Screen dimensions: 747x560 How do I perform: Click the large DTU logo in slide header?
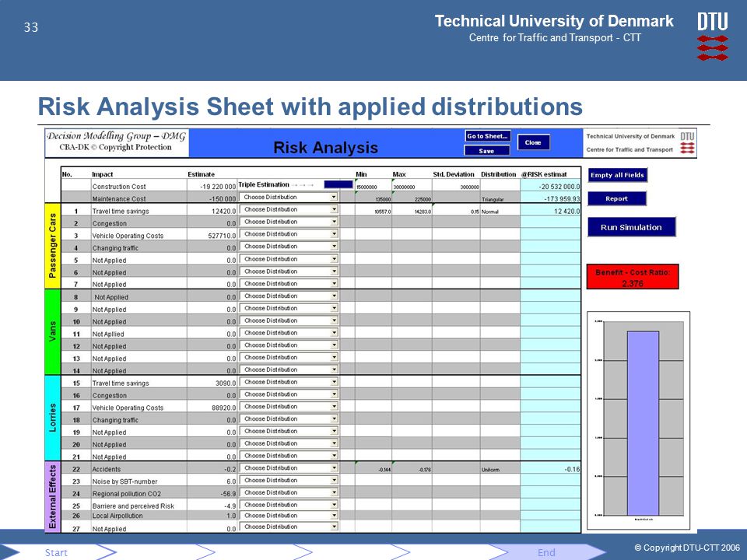713,37
